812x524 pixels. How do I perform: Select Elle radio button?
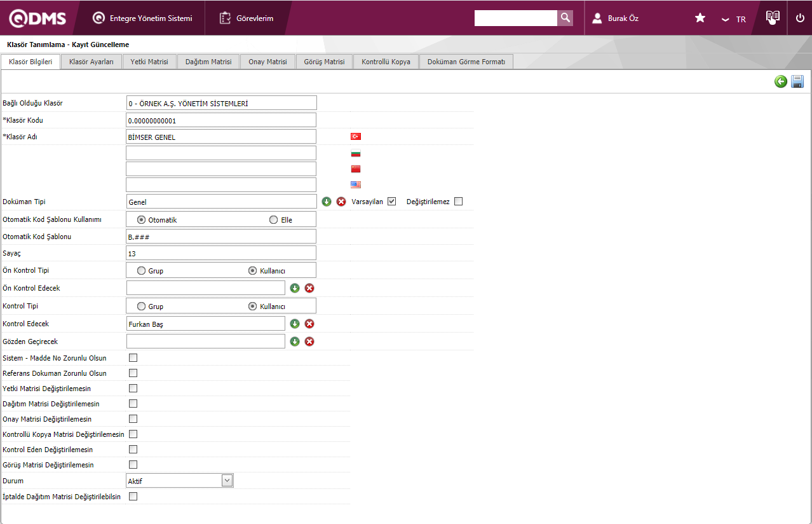[274, 219]
